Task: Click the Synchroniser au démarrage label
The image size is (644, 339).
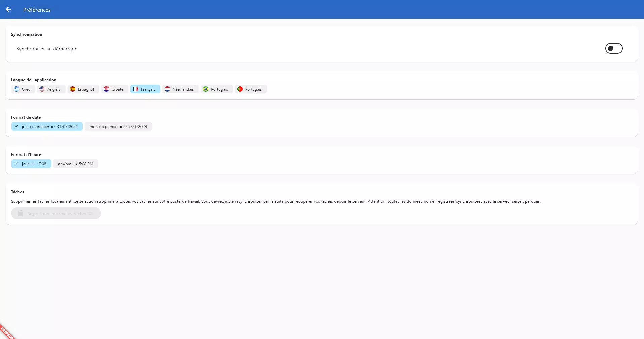Action: (47, 49)
